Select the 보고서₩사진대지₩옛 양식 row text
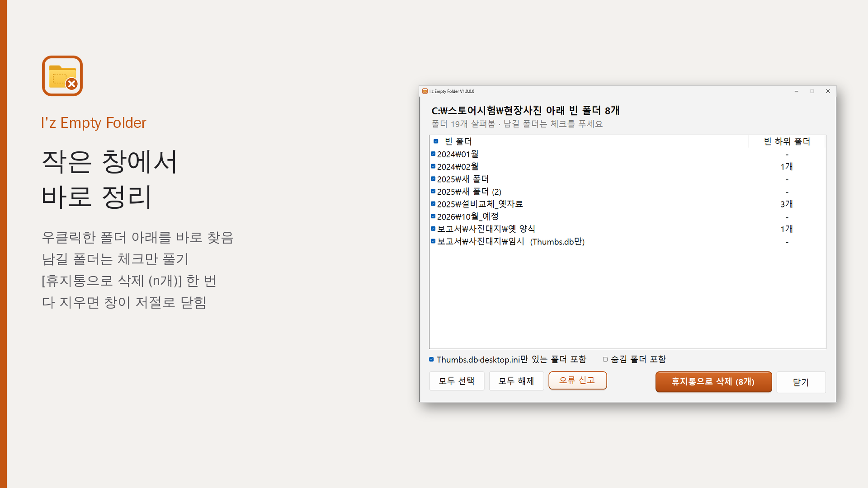 click(486, 229)
